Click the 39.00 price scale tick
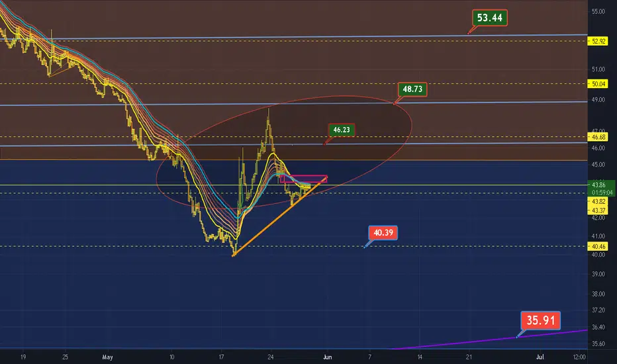 598,274
